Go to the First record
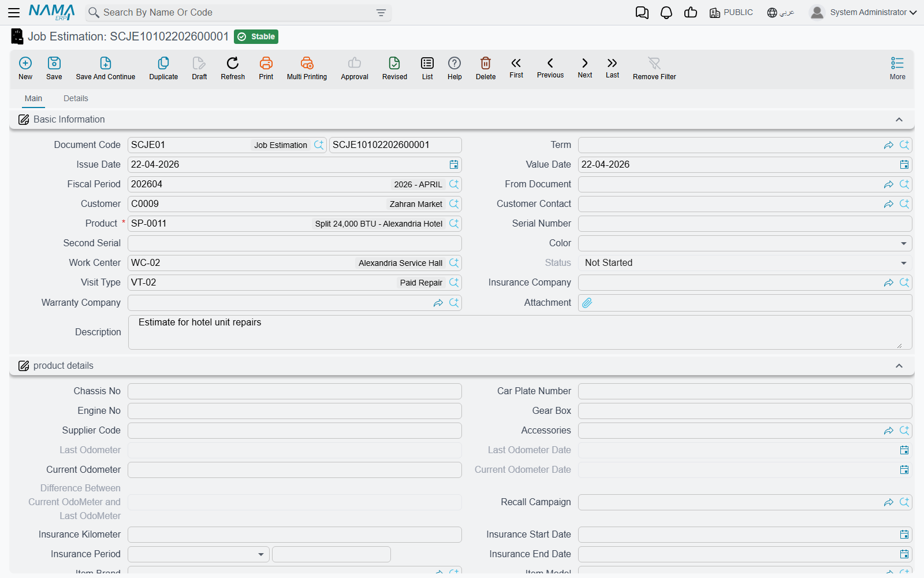This screenshot has height=578, width=924. tap(516, 67)
